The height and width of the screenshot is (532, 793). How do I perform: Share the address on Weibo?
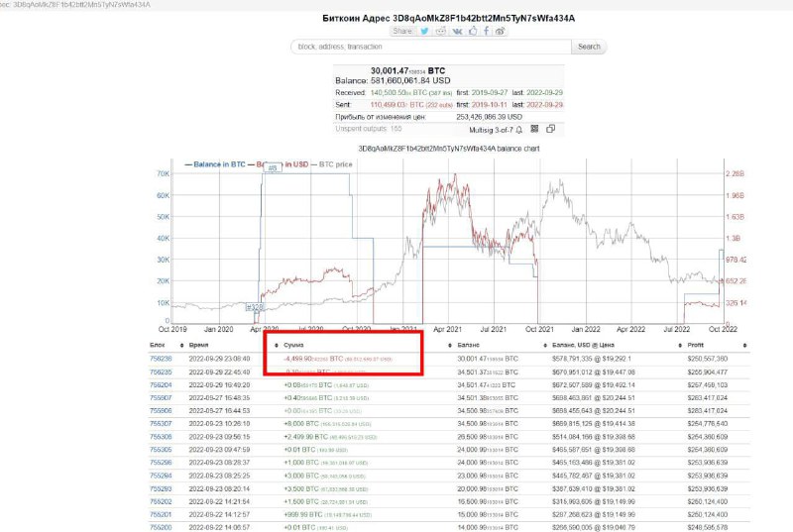pos(500,32)
